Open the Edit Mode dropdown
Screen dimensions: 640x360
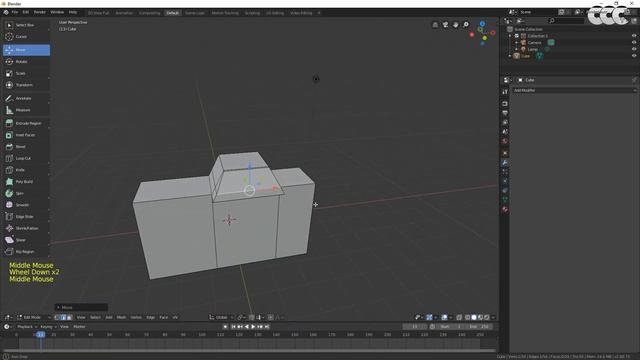point(34,318)
